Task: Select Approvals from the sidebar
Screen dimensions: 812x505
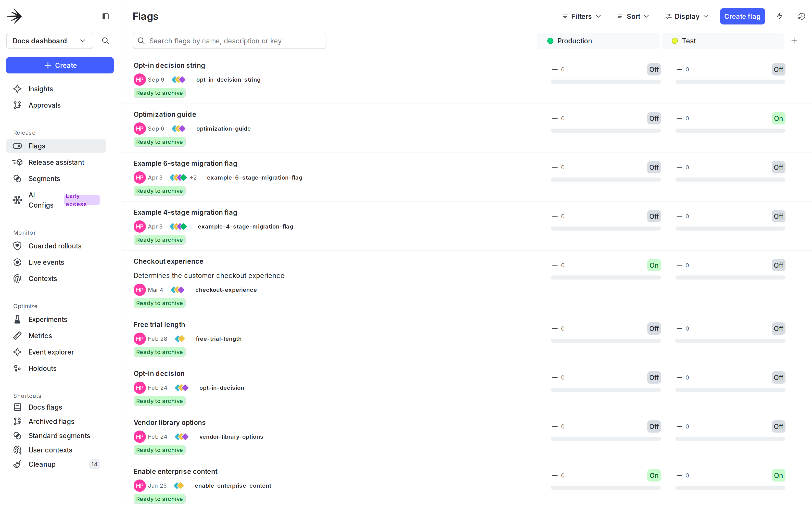Action: (x=44, y=105)
